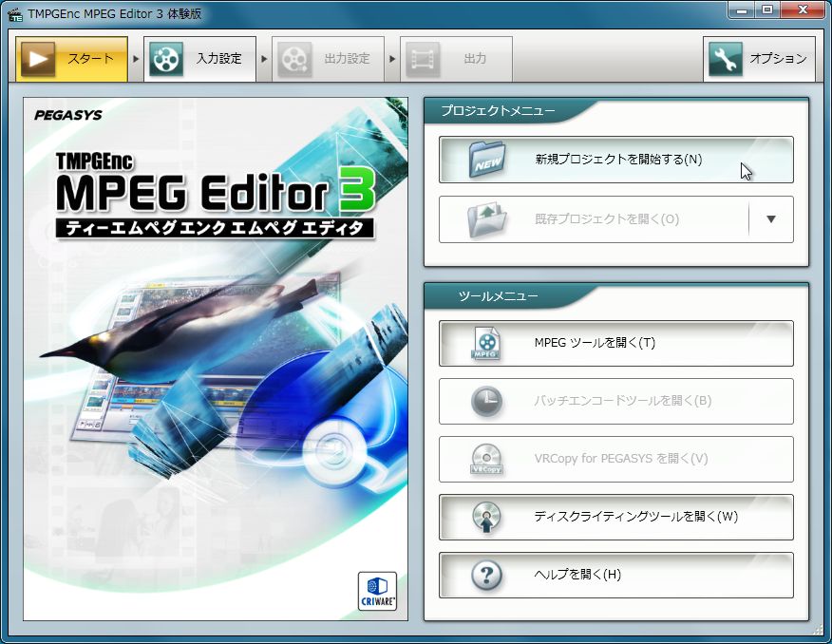832x644 pixels.
Task: Click the MPEG Editor 3 splash artwork
Action: click(216, 359)
